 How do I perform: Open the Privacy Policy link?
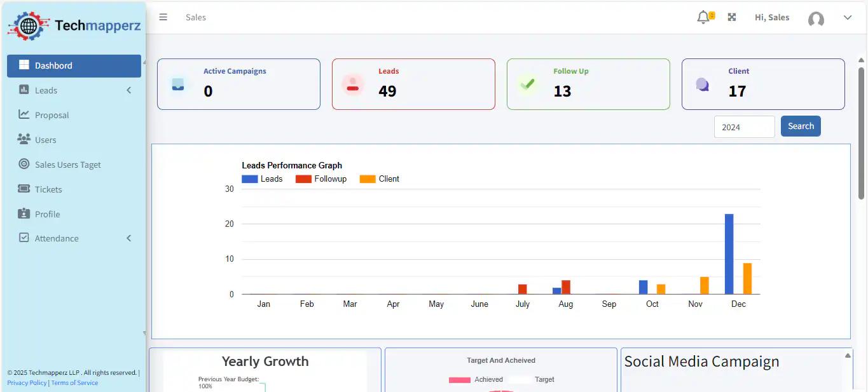pyautogui.click(x=27, y=382)
